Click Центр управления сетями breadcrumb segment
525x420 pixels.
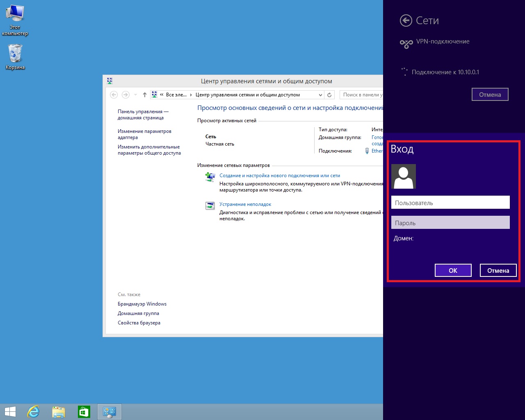click(248, 95)
